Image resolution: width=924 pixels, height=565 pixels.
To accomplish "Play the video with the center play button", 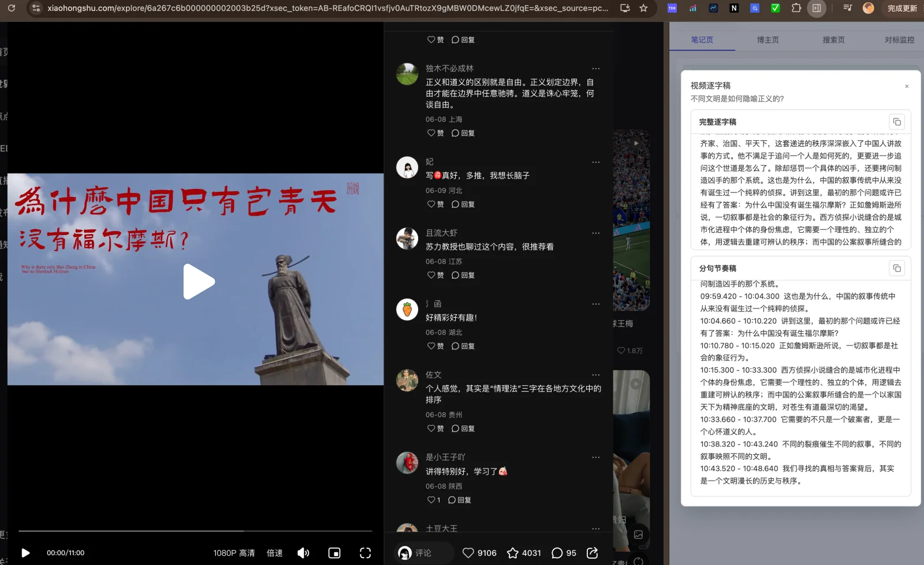I will coord(199,281).
